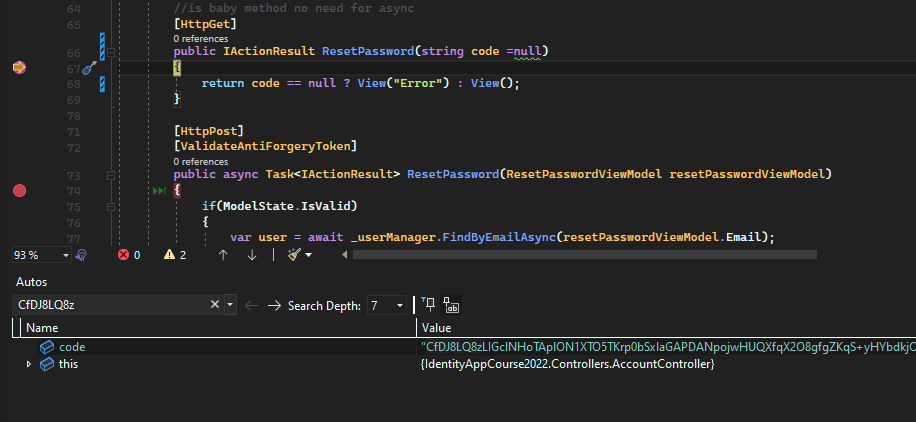Collapse the if ModelState block at line 75
916x422 pixels.
click(111, 206)
